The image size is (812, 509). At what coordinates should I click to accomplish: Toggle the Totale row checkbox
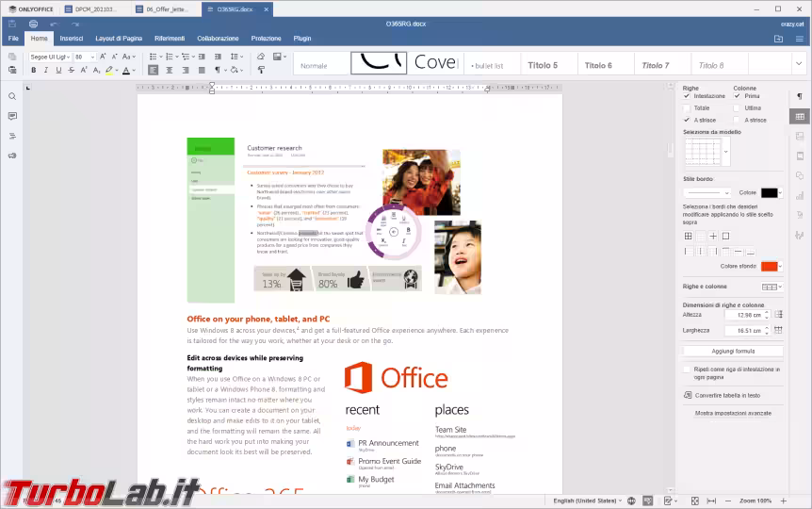tap(687, 107)
